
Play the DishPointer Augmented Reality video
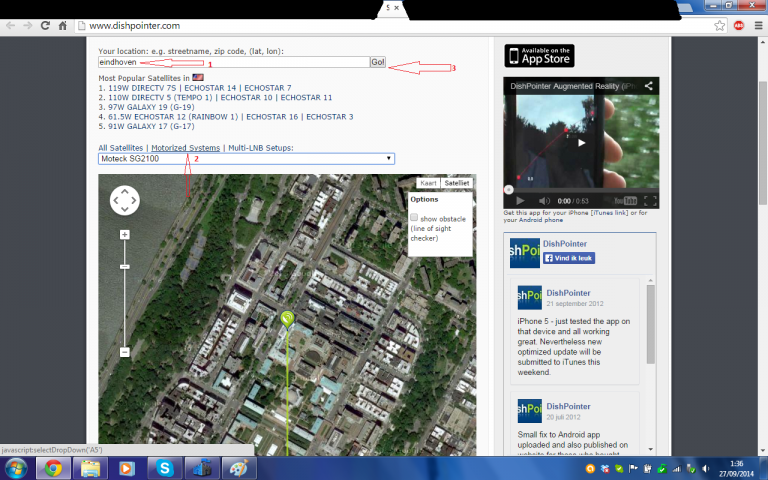coord(582,143)
